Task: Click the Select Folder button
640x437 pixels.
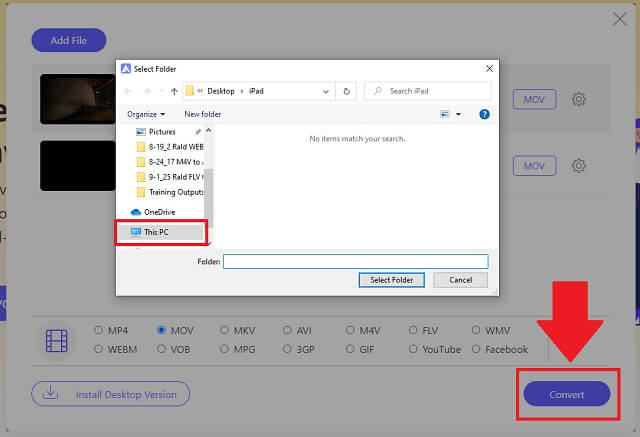Action: pos(391,280)
